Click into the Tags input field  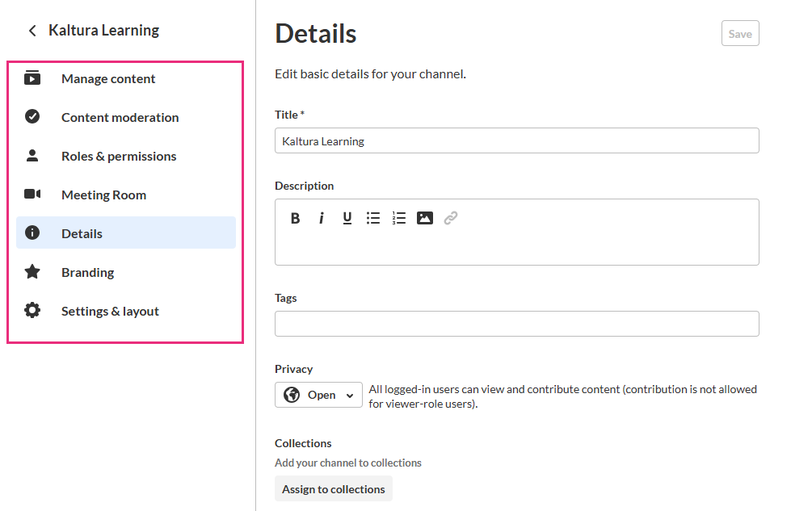[517, 324]
